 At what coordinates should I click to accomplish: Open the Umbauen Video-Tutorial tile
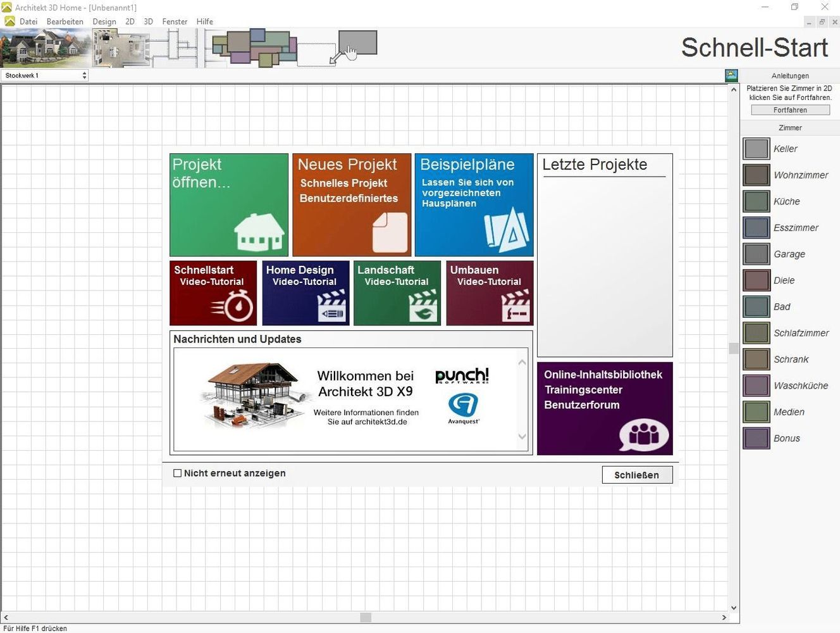(490, 293)
